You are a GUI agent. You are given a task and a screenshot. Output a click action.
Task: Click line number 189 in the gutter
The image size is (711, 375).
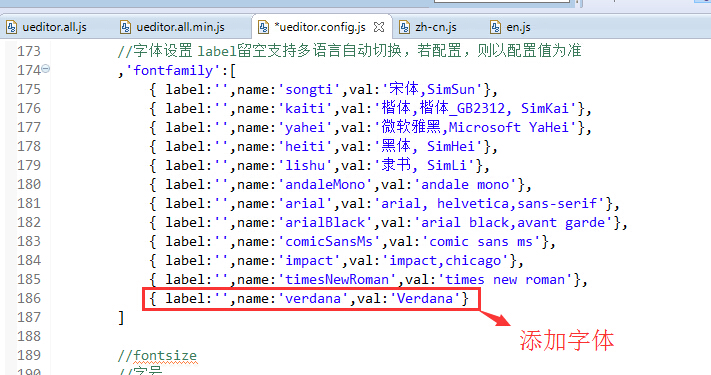click(29, 355)
